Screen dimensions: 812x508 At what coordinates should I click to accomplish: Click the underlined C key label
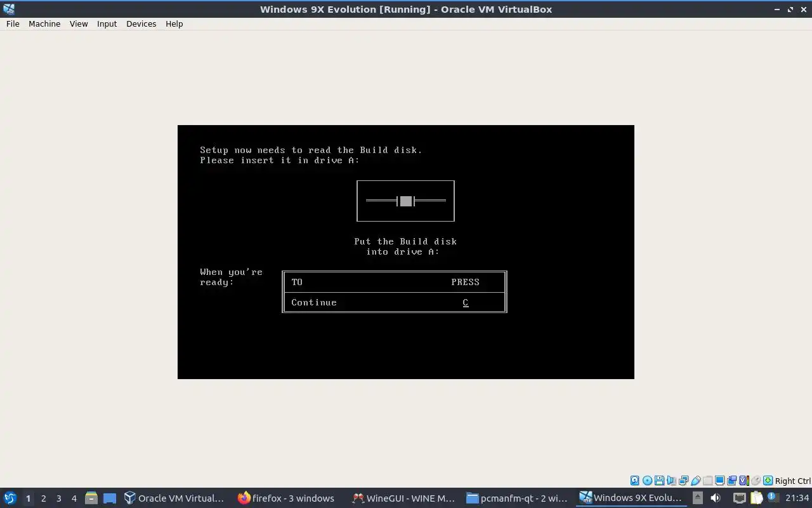pyautogui.click(x=465, y=302)
